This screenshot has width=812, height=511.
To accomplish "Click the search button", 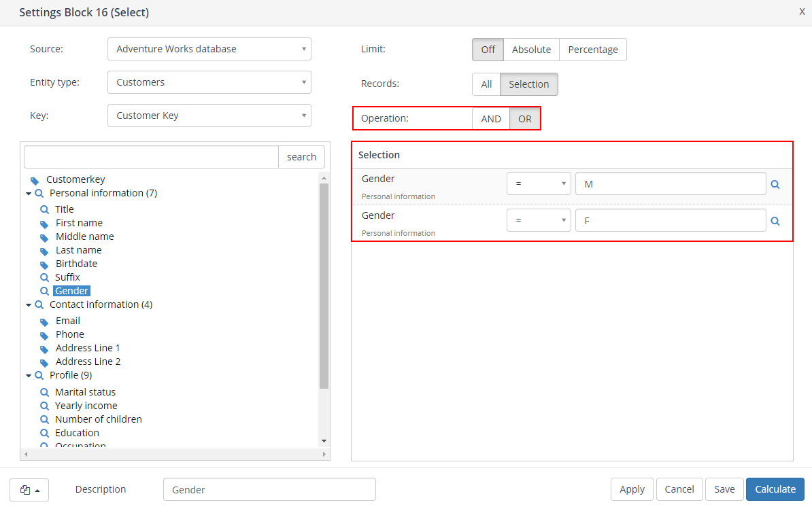I will [301, 157].
